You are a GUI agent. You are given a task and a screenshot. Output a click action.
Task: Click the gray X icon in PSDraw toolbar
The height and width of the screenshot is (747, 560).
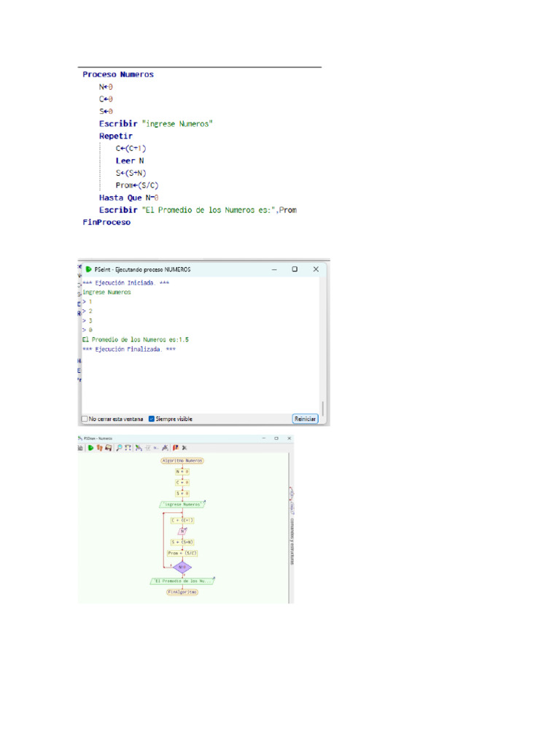[x=184, y=448]
